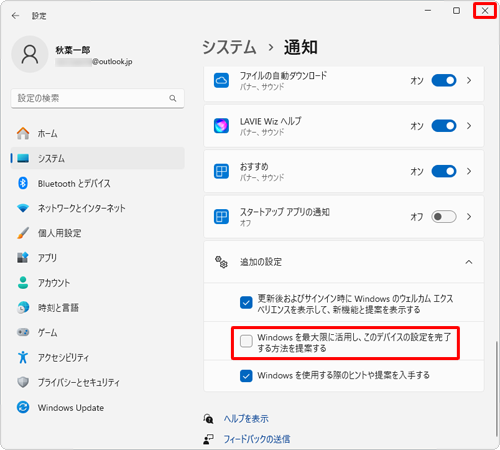Click the Bluetooth icon in sidebar
Screen dimensions: 500x450
pos(23,183)
